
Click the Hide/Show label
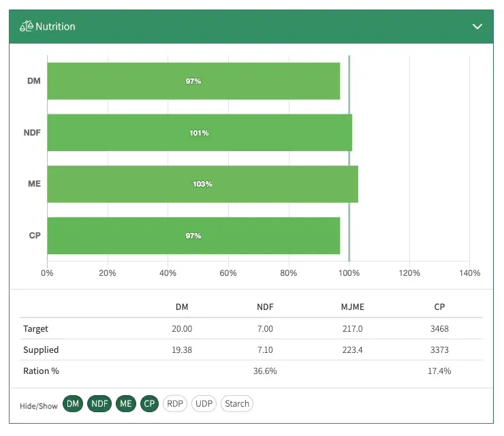point(39,406)
